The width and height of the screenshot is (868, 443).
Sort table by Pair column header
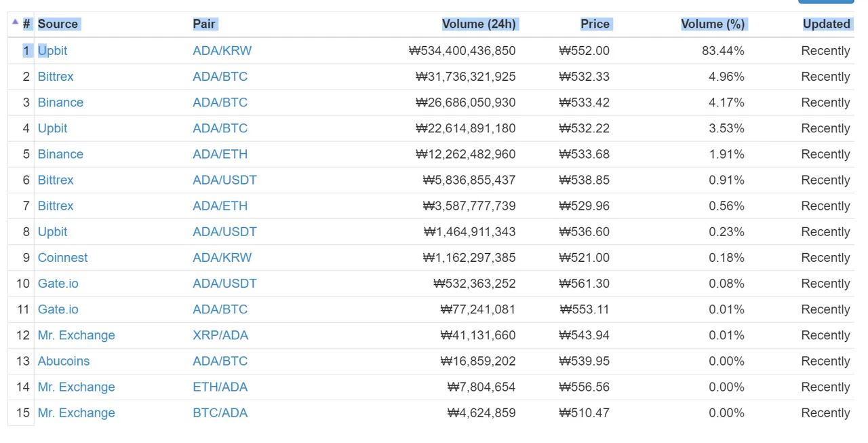[x=204, y=24]
